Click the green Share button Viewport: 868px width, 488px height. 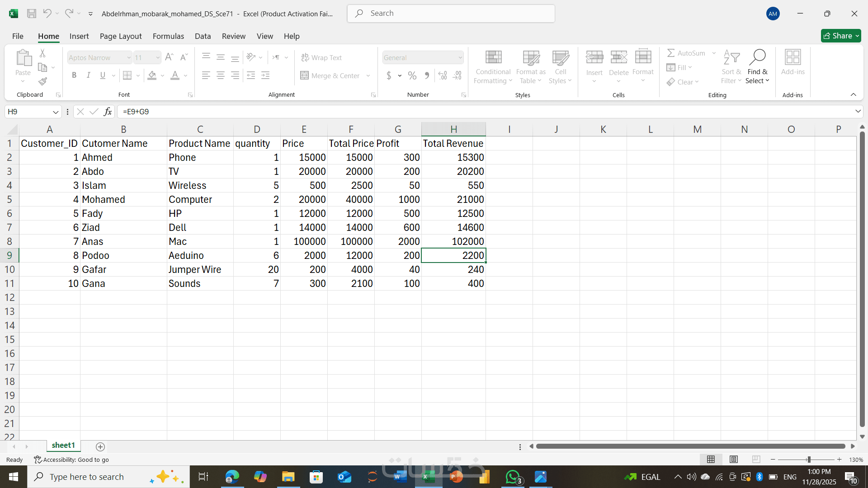[840, 36]
